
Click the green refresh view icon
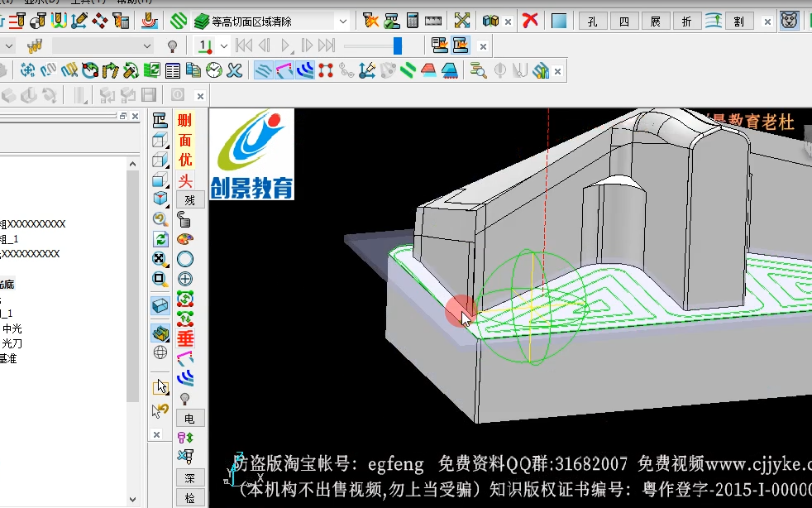160,239
